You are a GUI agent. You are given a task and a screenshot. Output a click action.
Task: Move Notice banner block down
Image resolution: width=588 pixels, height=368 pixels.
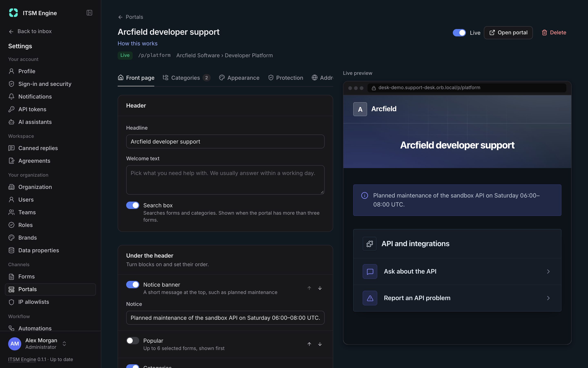[x=320, y=288]
